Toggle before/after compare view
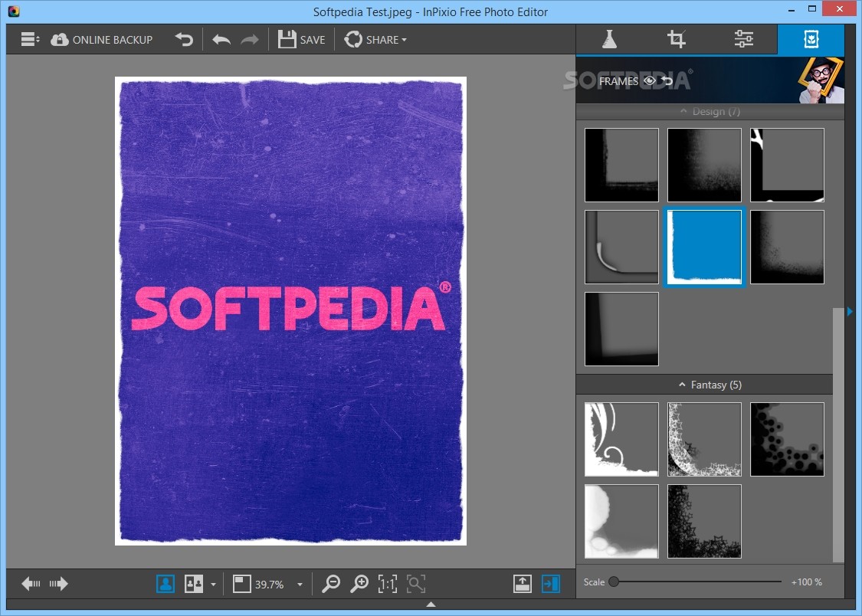Image resolution: width=862 pixels, height=616 pixels. pos(194,583)
